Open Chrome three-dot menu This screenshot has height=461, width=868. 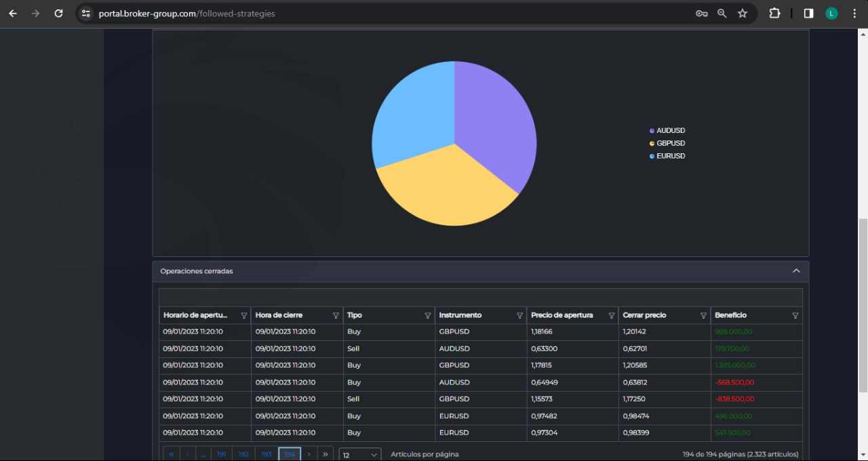(854, 14)
